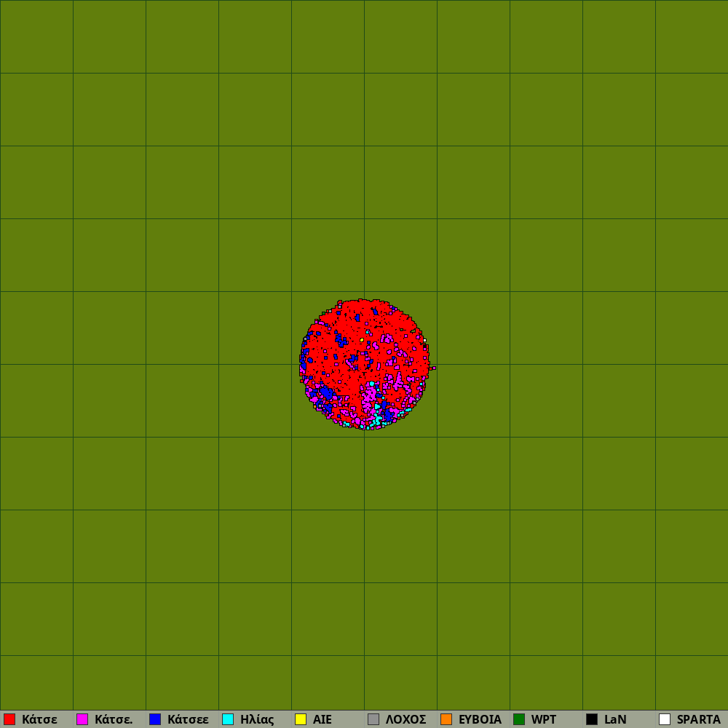Click the yellow marker inside the red territory
Viewport: 728px width, 728px height.
[362, 340]
